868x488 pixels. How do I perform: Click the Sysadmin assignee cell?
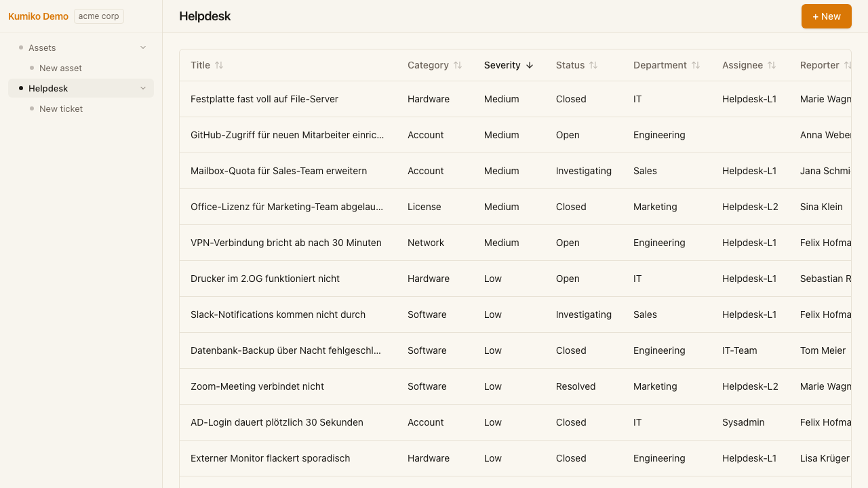pos(743,422)
